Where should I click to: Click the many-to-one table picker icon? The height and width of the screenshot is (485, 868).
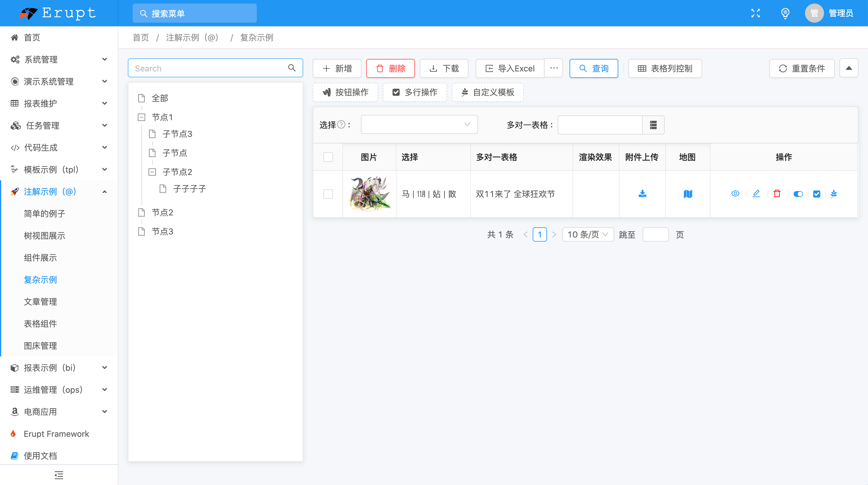[653, 125]
